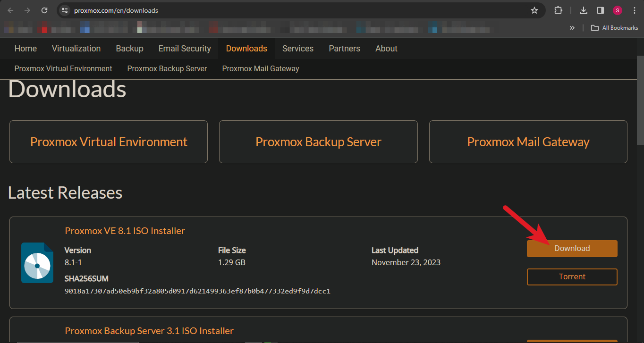Toggle the browser side panel icon
Viewport: 644px width, 343px height.
[601, 10]
